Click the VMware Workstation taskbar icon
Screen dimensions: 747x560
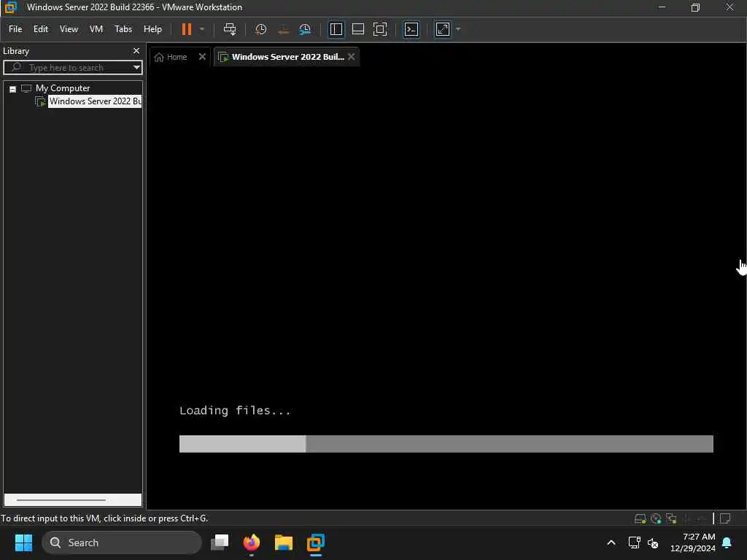[x=315, y=542]
